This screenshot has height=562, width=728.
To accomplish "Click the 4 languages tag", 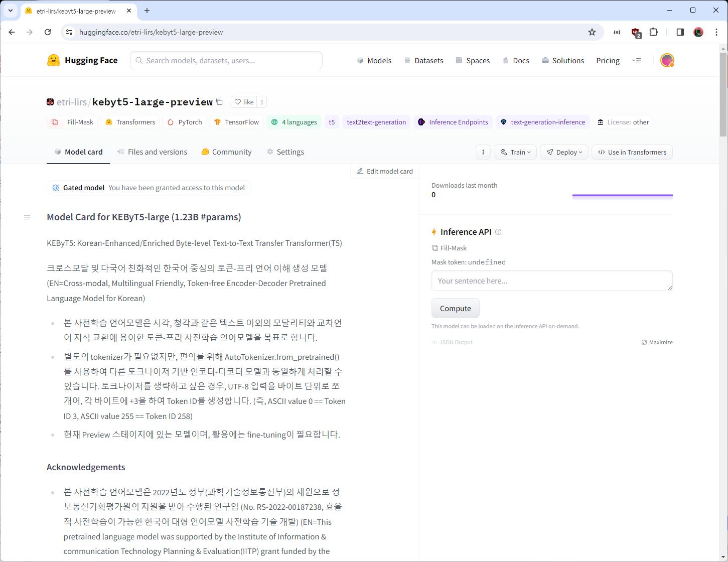I will click(294, 122).
